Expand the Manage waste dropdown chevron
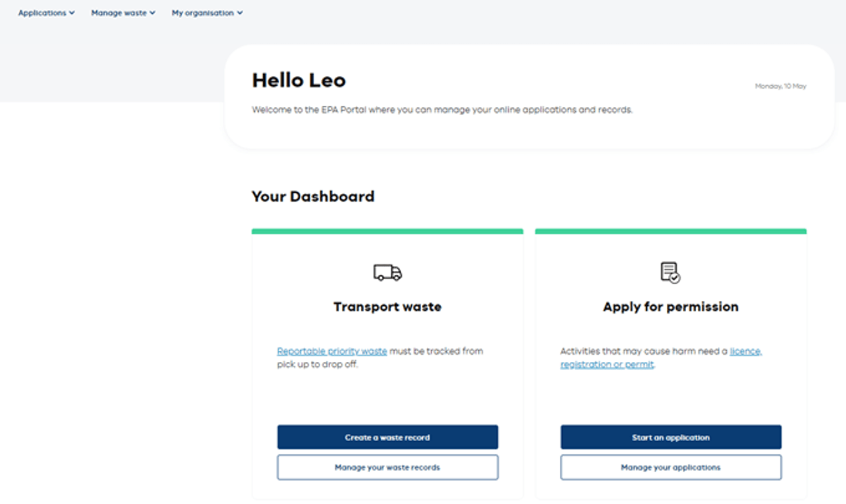 coord(153,13)
